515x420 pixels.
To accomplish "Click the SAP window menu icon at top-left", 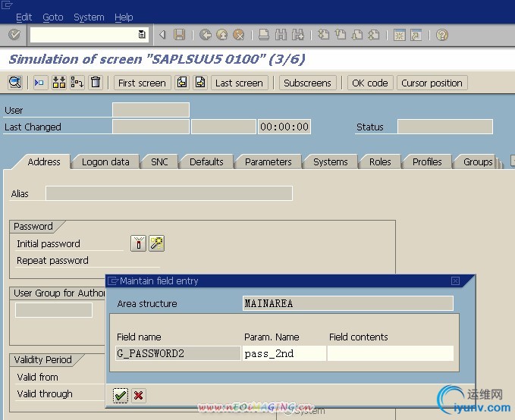I will point(7,5).
